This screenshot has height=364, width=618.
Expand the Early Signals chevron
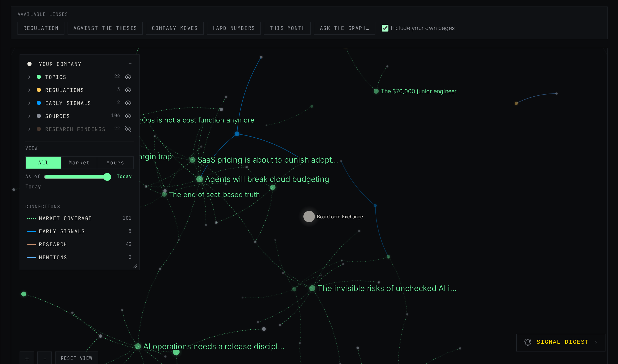tap(29, 103)
